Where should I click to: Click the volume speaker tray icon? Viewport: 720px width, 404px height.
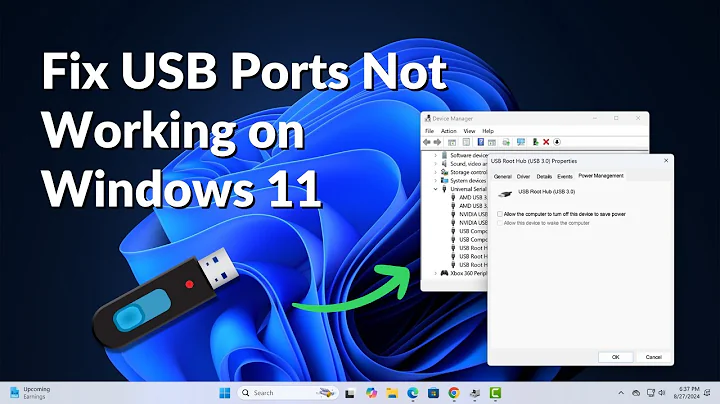click(x=662, y=393)
